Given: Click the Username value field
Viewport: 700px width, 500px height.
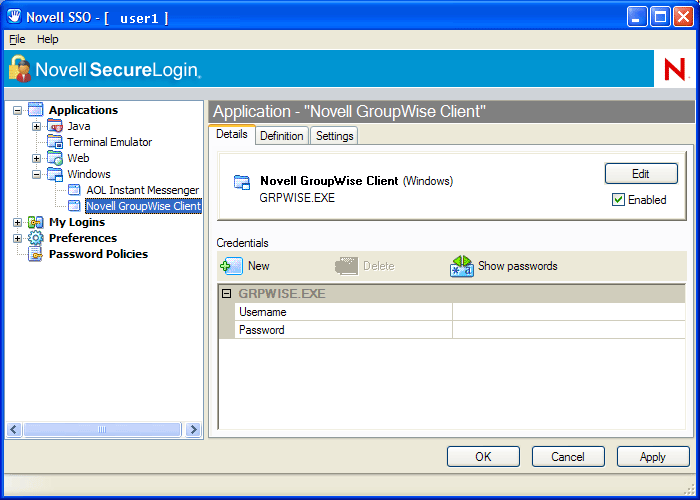Looking at the screenshot, I should coord(569,312).
